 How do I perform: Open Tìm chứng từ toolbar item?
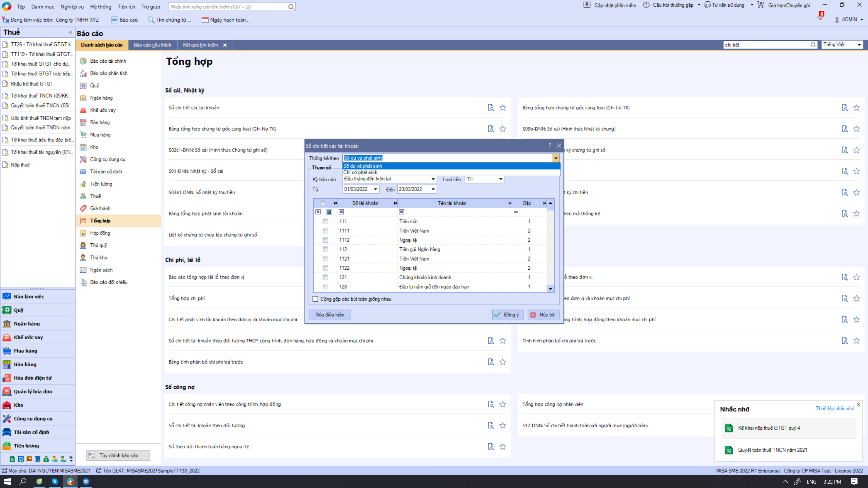click(170, 20)
